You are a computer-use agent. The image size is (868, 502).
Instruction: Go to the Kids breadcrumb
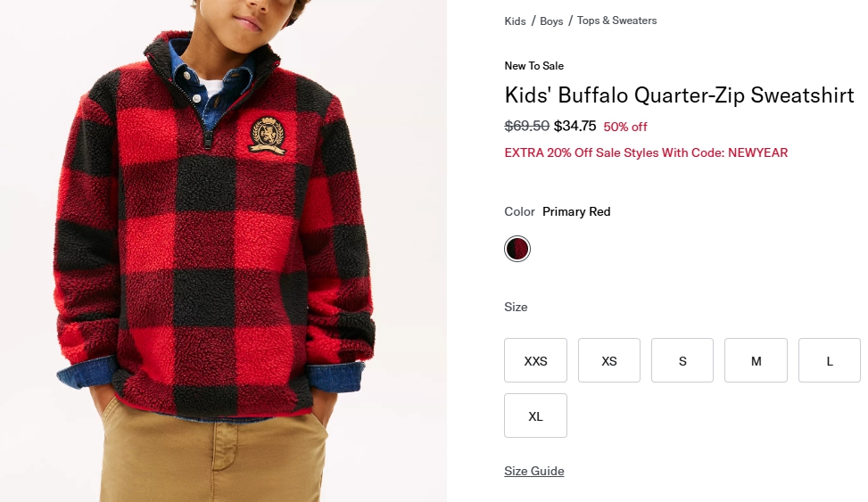click(x=515, y=21)
